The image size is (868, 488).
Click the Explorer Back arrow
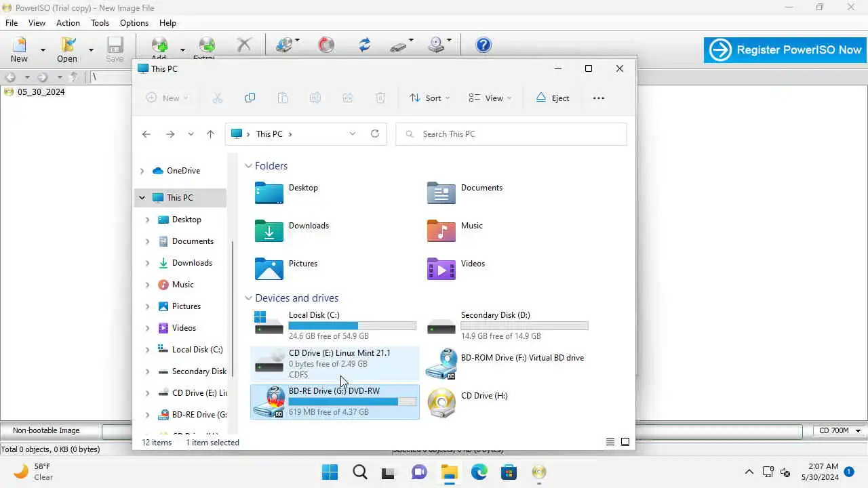pyautogui.click(x=146, y=134)
